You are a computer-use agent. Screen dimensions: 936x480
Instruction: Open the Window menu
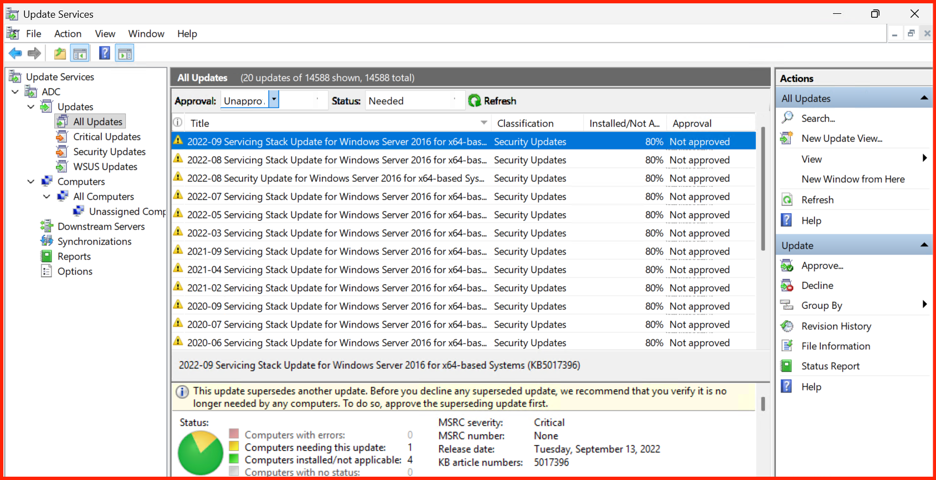tap(146, 33)
